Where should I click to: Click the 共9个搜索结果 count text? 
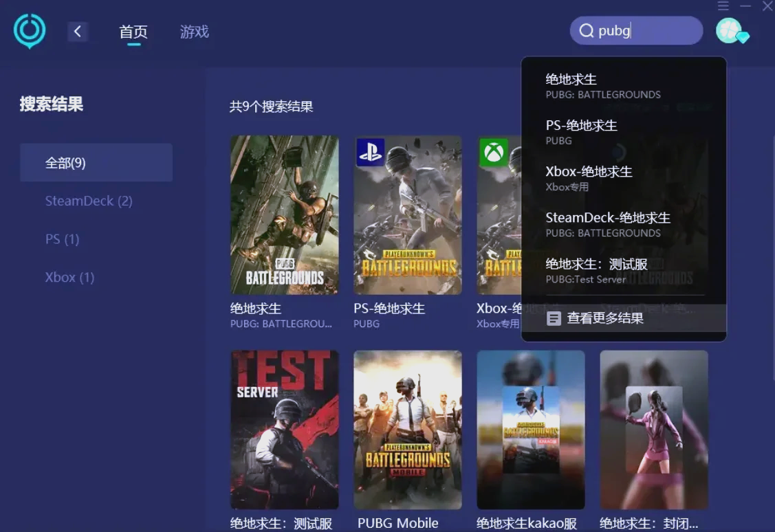click(x=271, y=107)
